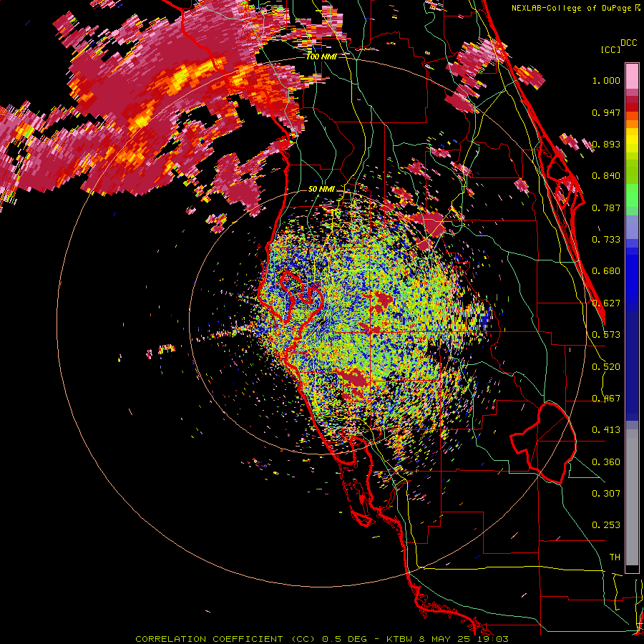Select the 0.893 scale value
Image resolution: width=644 pixels, height=644 pixels.
pos(606,144)
